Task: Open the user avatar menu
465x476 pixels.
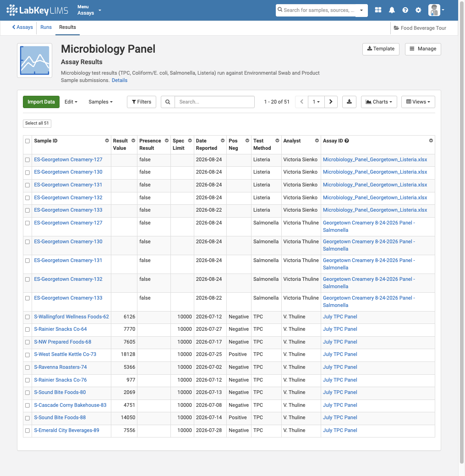Action: pyautogui.click(x=436, y=10)
